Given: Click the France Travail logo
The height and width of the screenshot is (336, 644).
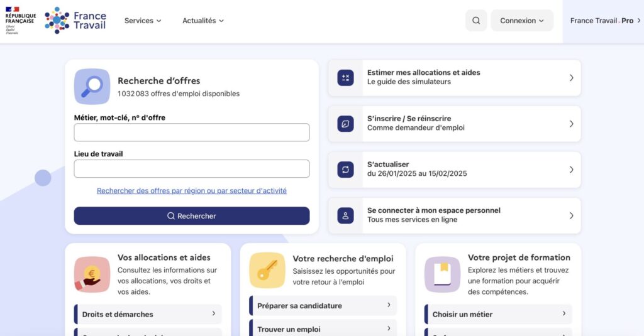Looking at the screenshot, I should 75,20.
